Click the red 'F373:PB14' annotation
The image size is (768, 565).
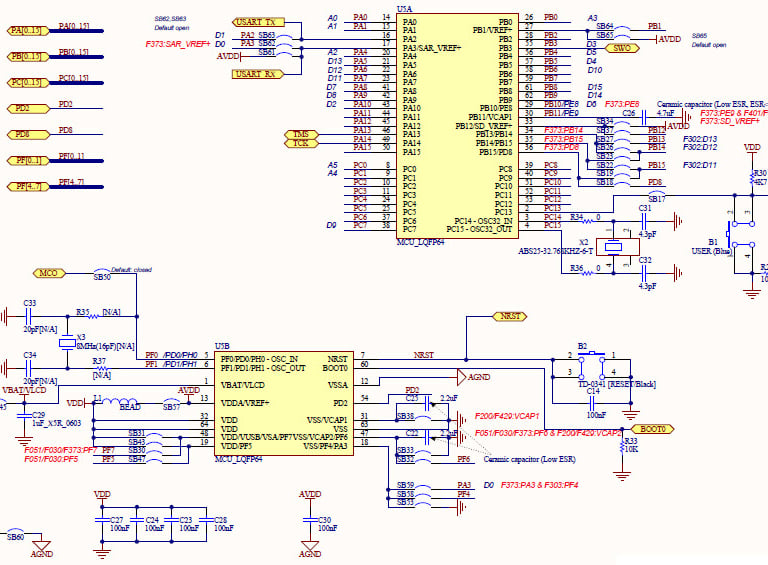click(x=563, y=130)
